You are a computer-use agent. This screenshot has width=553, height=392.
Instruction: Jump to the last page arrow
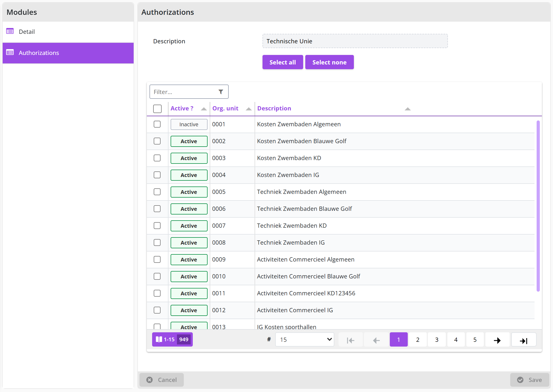tap(524, 340)
